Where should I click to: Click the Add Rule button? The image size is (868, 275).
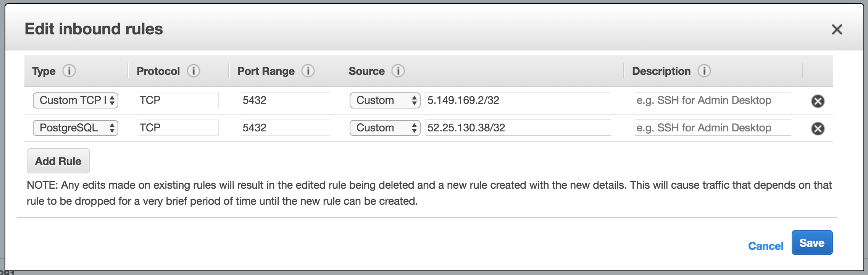(x=58, y=161)
